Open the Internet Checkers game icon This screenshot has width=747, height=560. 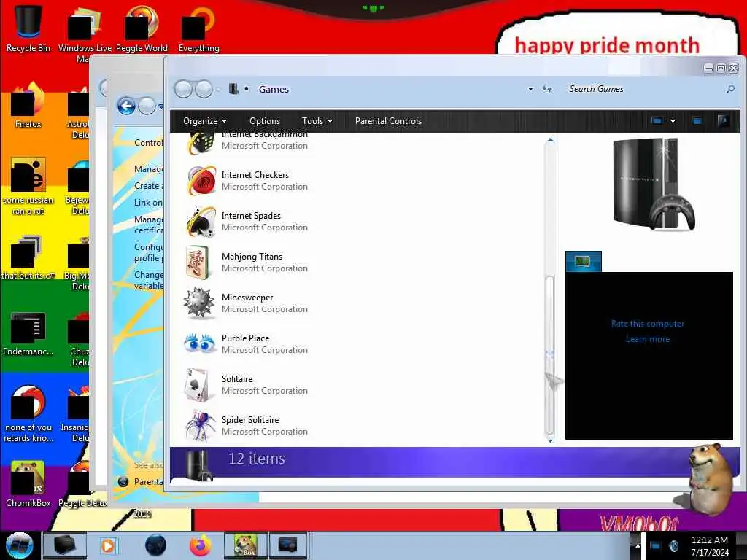point(201,181)
